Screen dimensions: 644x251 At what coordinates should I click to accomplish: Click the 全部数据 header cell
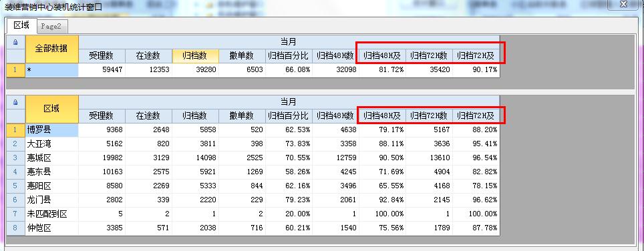coord(51,49)
